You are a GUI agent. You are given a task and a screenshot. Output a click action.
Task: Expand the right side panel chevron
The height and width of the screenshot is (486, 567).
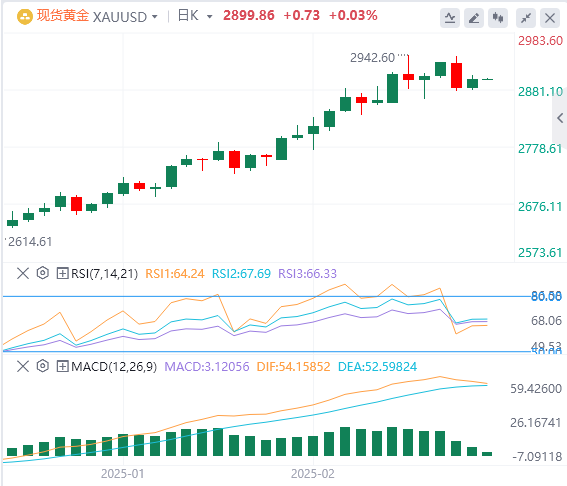click(x=560, y=118)
